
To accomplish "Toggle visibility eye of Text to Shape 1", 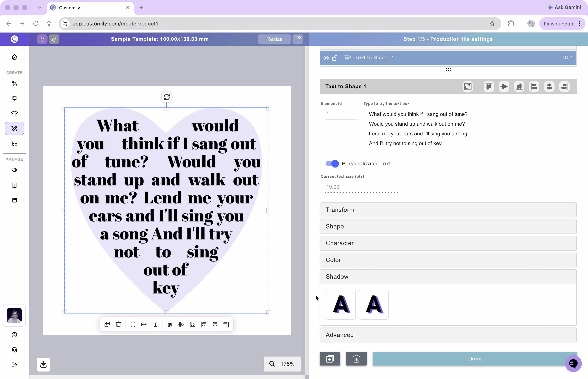I will point(326,58).
